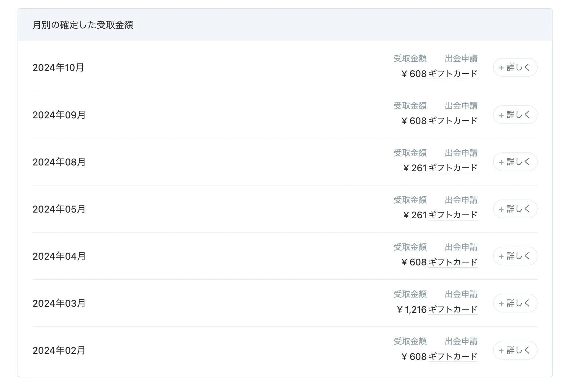The width and height of the screenshot is (572, 392).
Task: Show details for 2024年05月 earnings
Action: 515,209
